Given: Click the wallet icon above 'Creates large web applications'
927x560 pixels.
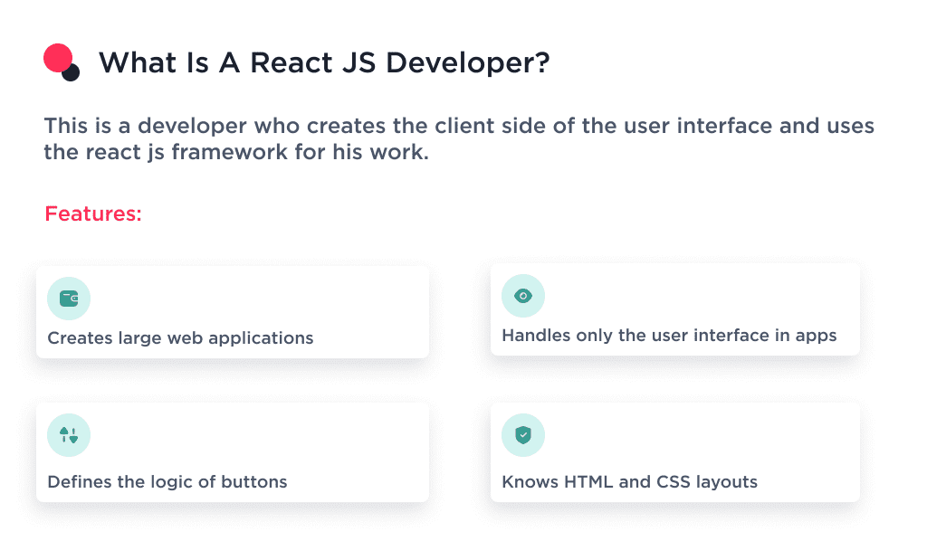Looking at the screenshot, I should tap(69, 297).
